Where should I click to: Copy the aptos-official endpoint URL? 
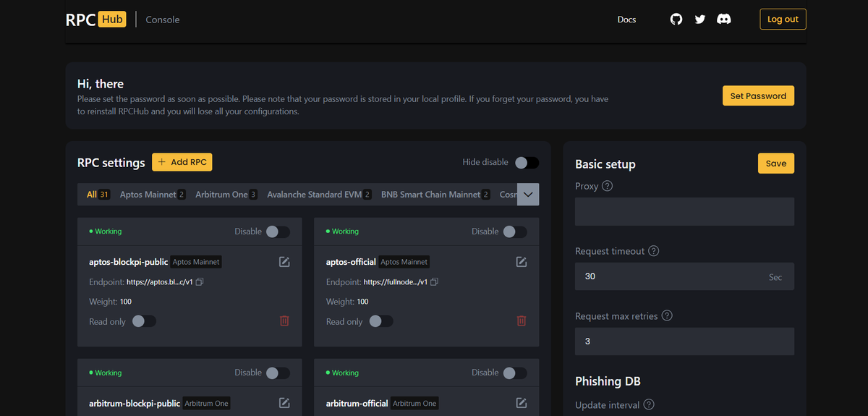pos(435,281)
